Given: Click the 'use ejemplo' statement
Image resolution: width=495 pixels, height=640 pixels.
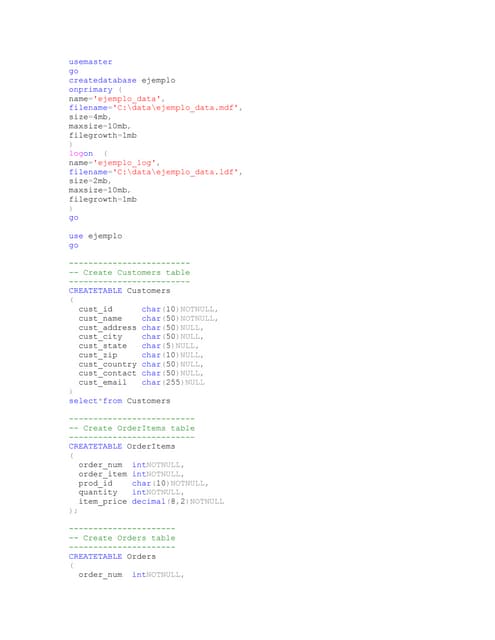Looking at the screenshot, I should [x=95, y=236].
